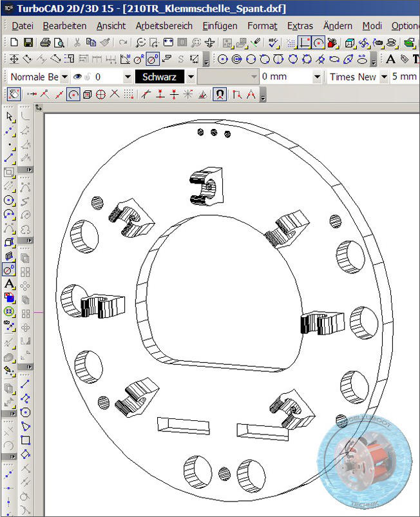Screen dimensions: 420x517
Task: Click the Schwarz color swatch
Action: click(160, 77)
